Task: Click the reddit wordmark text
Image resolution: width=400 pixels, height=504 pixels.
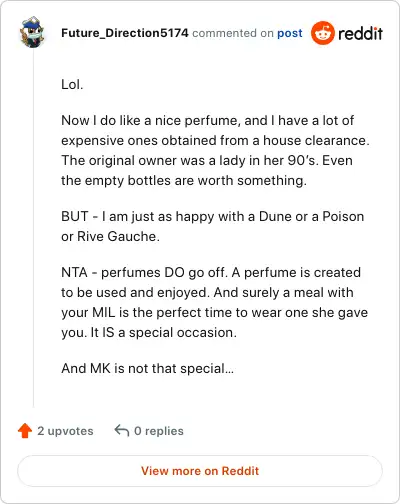Action: pyautogui.click(x=360, y=33)
